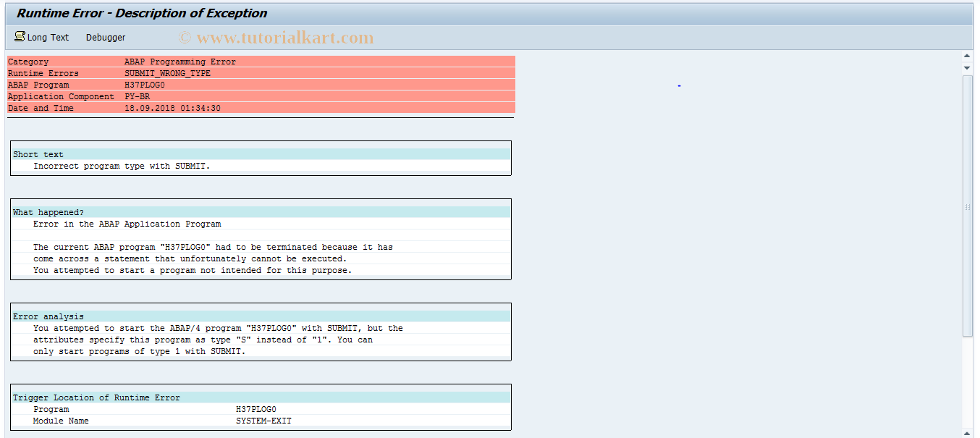This screenshot has height=438, width=980.
Task: Open the Debugger
Action: (106, 37)
